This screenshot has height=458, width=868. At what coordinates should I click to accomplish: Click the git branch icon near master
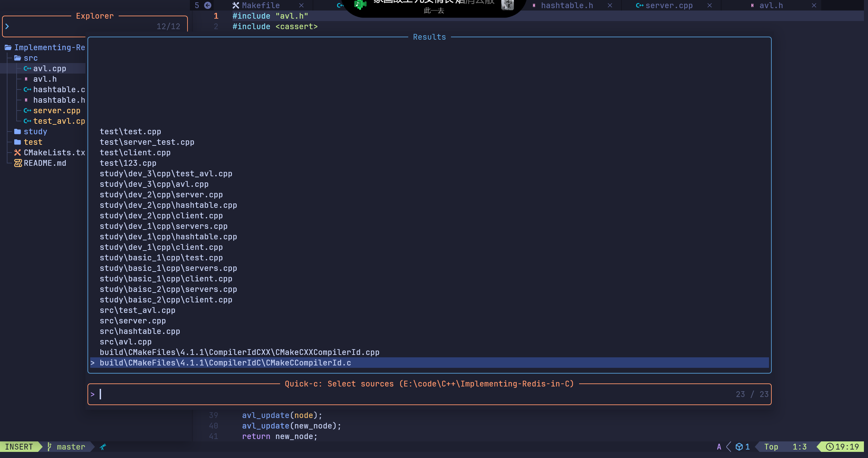coord(50,447)
